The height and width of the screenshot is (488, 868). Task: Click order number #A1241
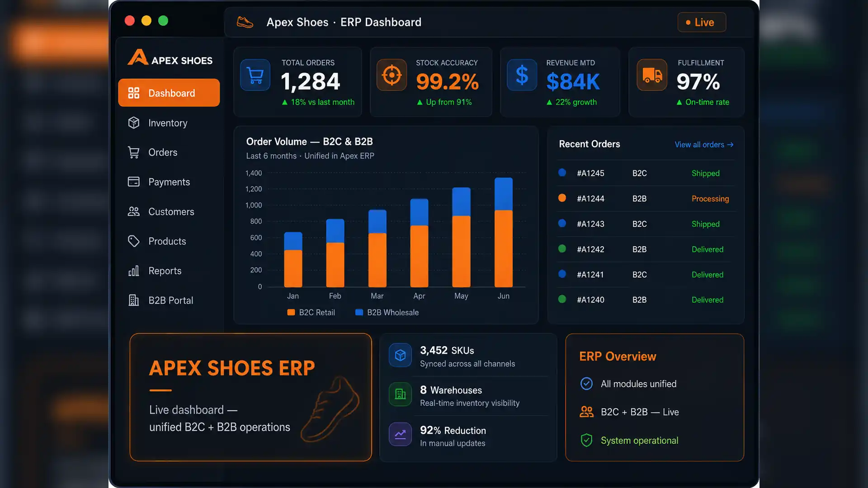tap(590, 274)
